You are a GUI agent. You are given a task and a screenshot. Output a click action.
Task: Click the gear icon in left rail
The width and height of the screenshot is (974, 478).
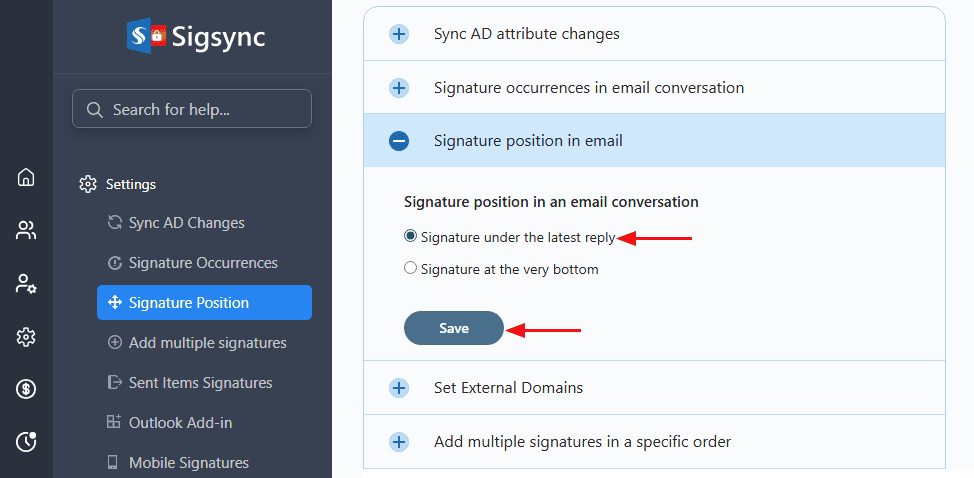coord(26,337)
